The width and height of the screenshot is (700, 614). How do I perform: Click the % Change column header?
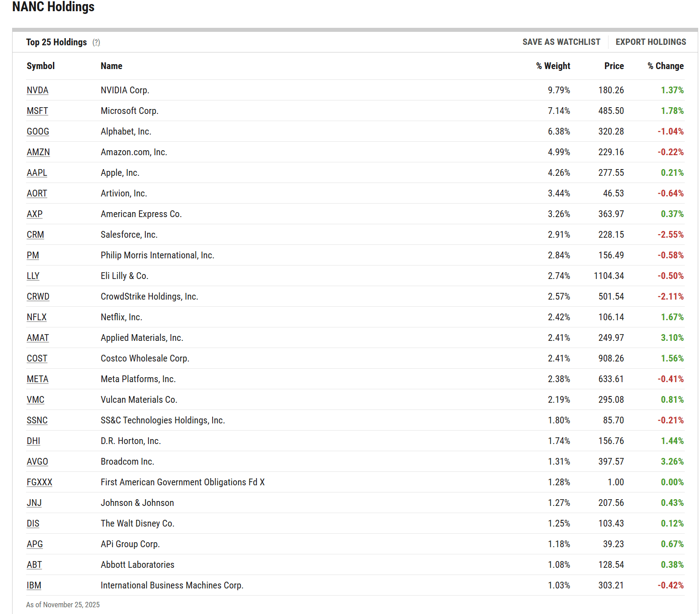(665, 66)
